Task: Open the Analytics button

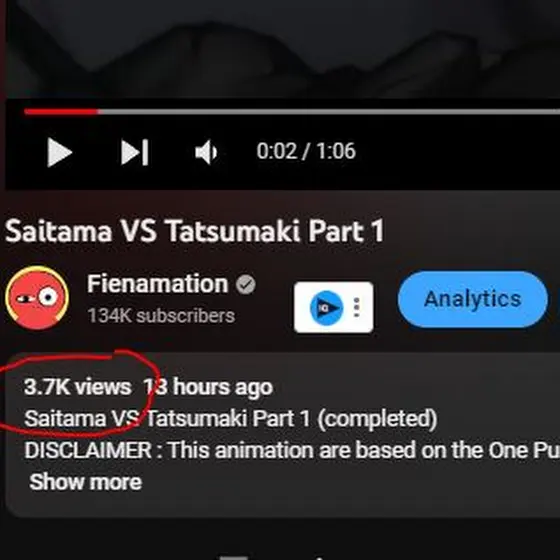Action: [472, 299]
